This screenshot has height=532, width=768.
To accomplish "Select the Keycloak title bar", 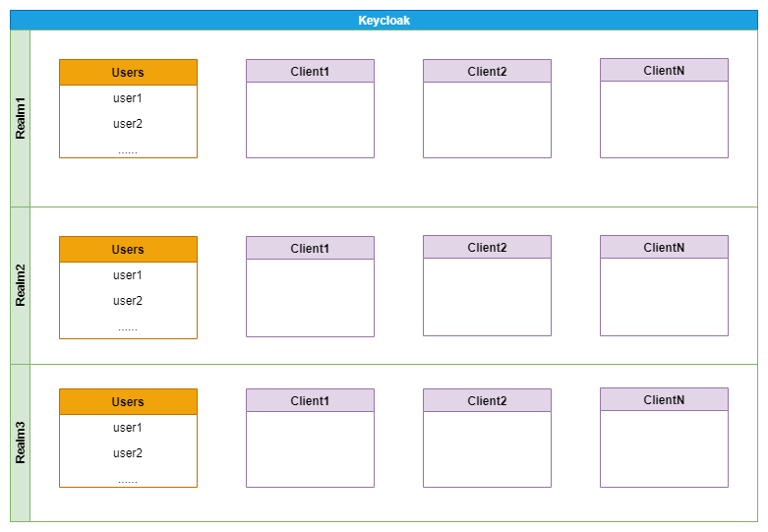I will coord(384,20).
